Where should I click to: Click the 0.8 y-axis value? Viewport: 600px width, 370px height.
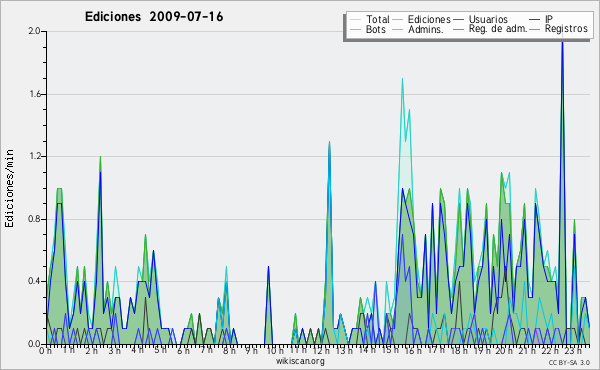click(34, 219)
